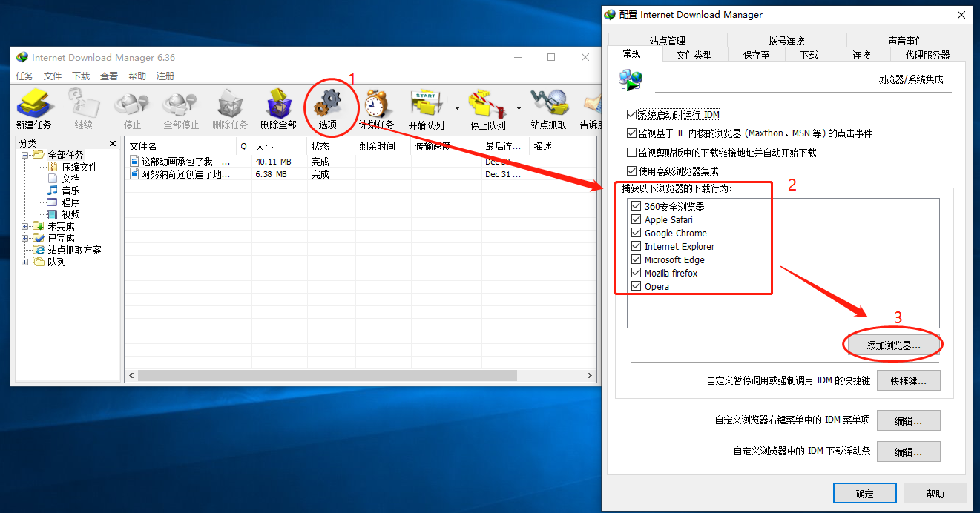Screen dimensions: 980x513
Task: Open the 任务 menu
Action: (x=24, y=76)
